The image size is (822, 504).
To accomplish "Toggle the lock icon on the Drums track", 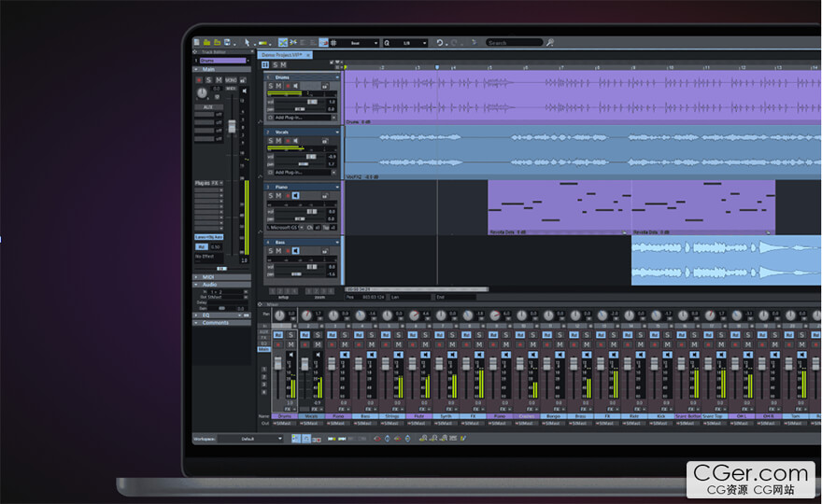I will pyautogui.click(x=325, y=87).
